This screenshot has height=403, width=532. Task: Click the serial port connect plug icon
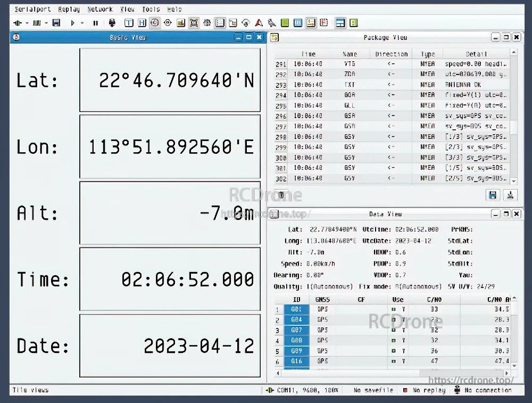(x=18, y=23)
